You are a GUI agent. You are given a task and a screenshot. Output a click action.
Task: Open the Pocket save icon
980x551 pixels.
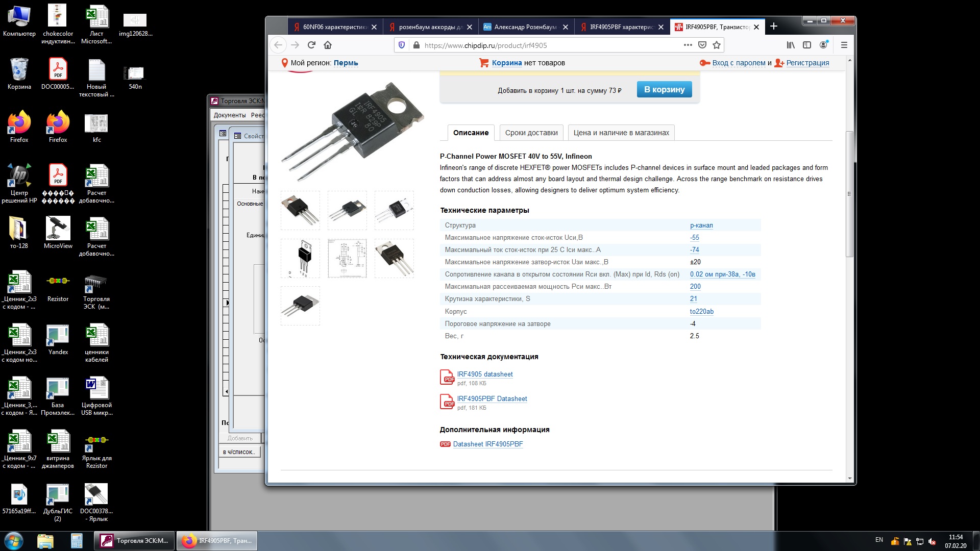point(702,45)
